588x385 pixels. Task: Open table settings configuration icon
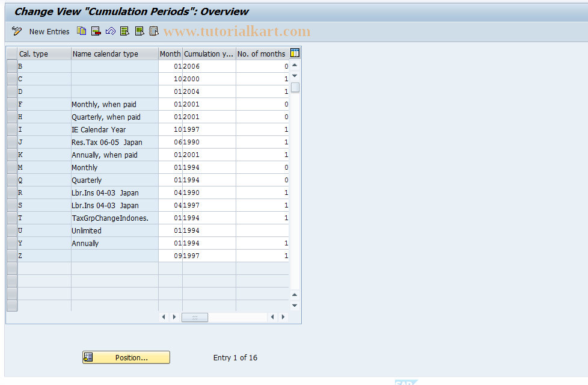click(295, 54)
